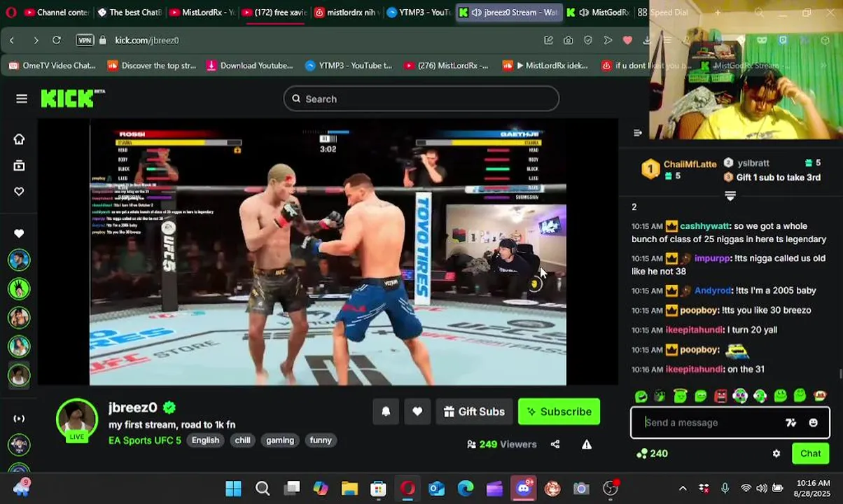Open the Following heart outline in sidebar
Screen dimensions: 843x504
[x=19, y=191]
